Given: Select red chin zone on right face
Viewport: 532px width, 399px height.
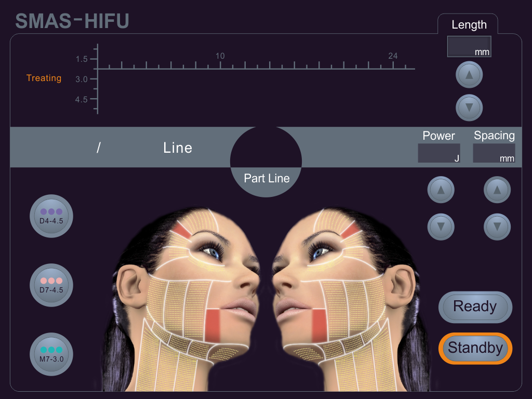Looking at the screenshot, I should 319,325.
